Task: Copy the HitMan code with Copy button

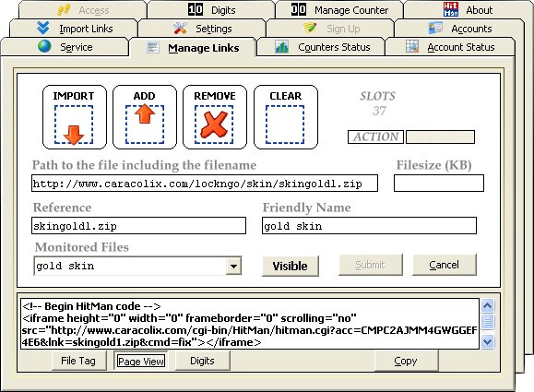Action: click(406, 361)
